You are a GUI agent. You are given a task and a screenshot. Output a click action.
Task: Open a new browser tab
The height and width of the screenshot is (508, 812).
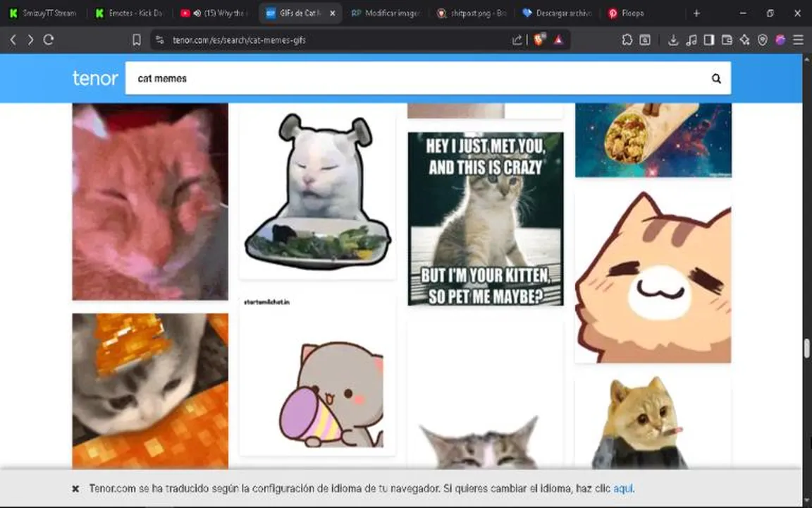click(x=696, y=13)
